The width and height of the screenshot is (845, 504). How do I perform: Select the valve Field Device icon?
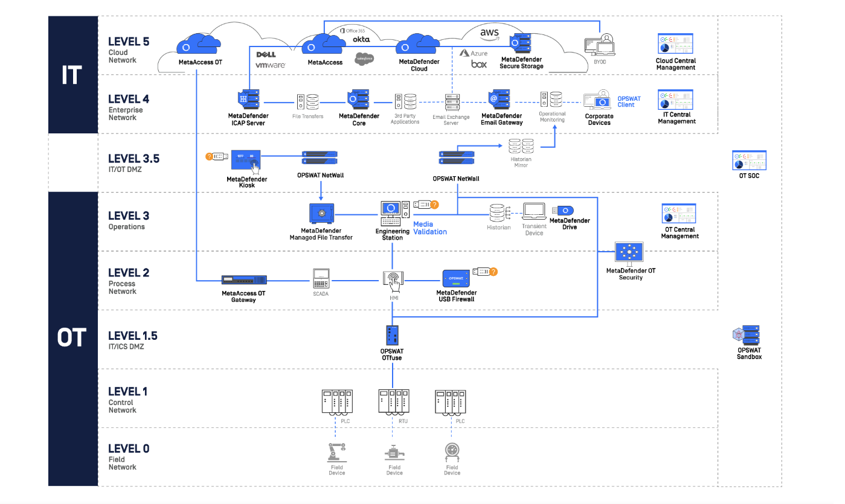tap(394, 453)
